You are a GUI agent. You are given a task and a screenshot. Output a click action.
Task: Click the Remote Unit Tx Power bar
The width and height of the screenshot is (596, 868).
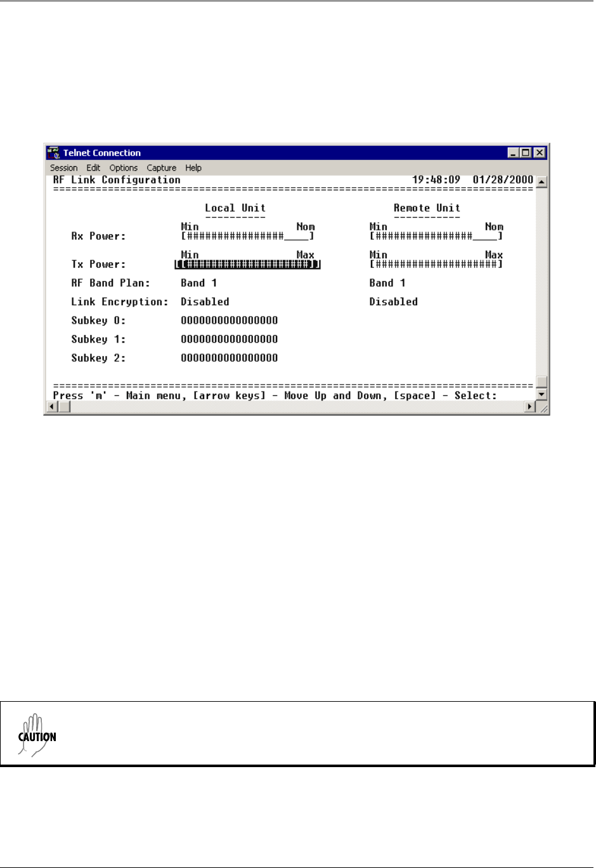click(x=436, y=264)
